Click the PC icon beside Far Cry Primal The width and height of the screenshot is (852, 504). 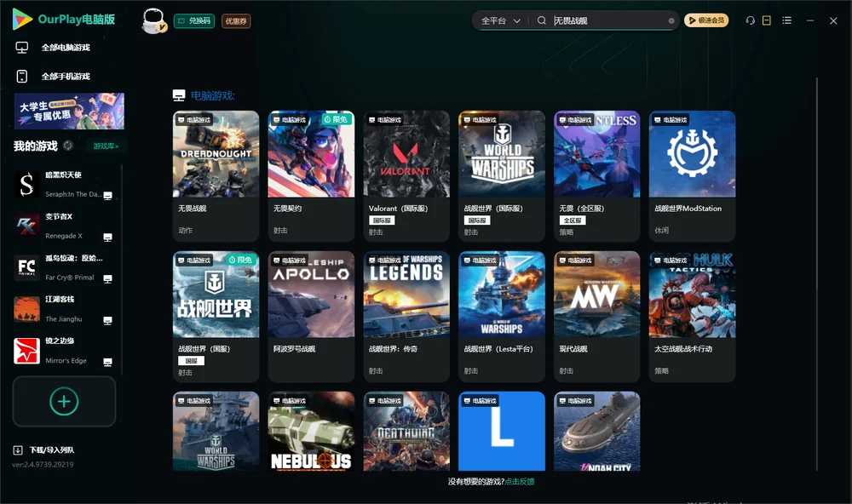point(107,278)
